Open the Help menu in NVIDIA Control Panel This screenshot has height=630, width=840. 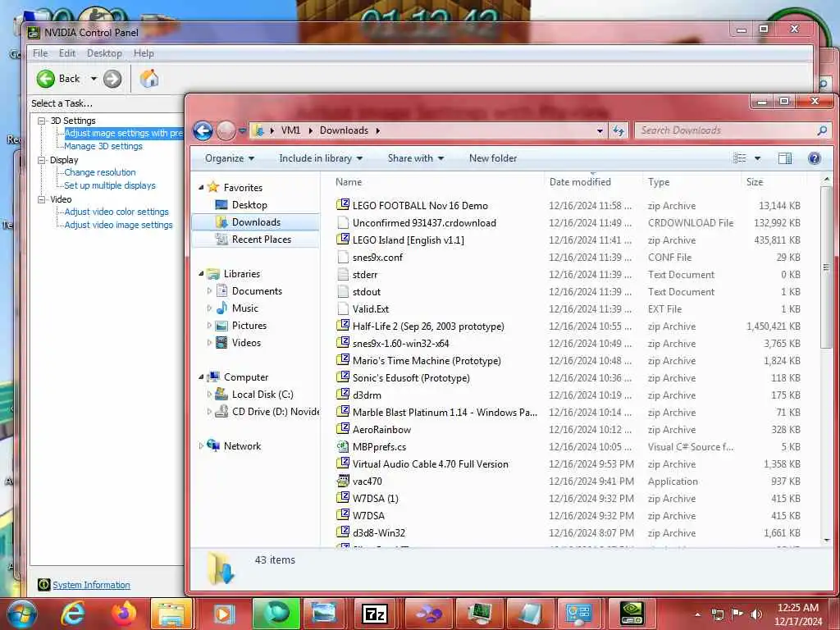[144, 53]
